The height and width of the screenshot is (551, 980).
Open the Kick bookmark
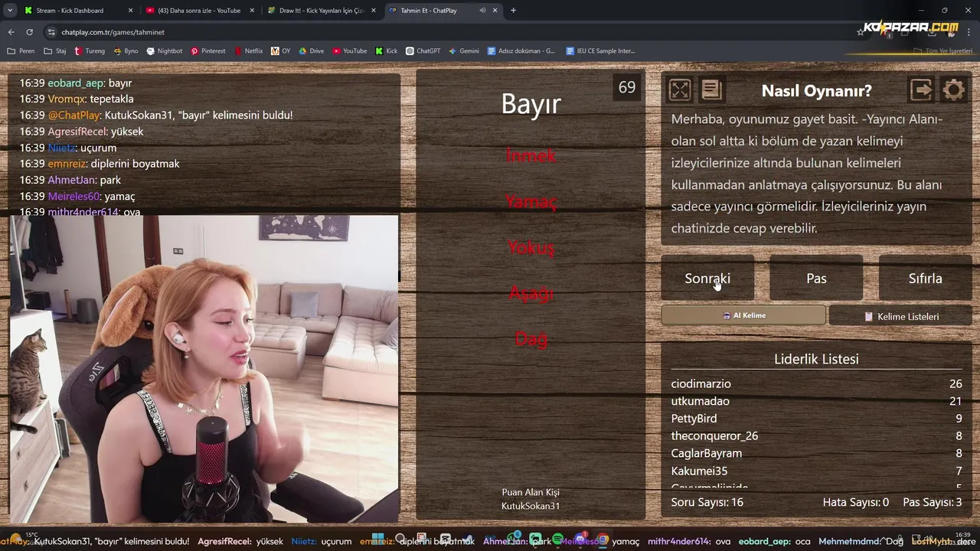[387, 51]
